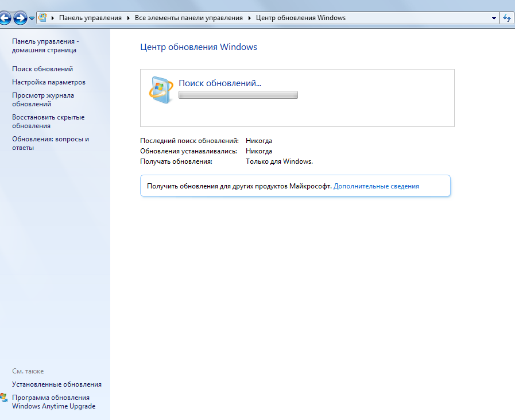The height and width of the screenshot is (420, 515).
Task: Select Панель управления in the address bar
Action: coord(90,18)
